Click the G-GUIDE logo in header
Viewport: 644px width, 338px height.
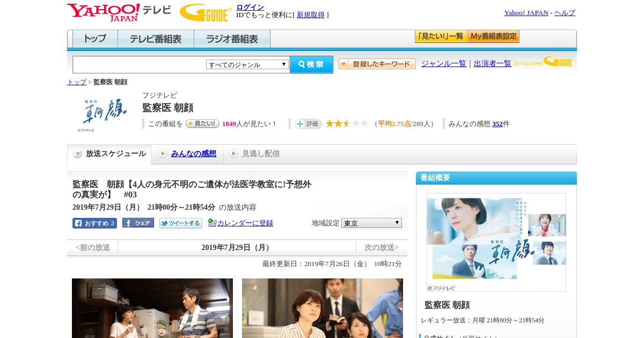(x=206, y=12)
